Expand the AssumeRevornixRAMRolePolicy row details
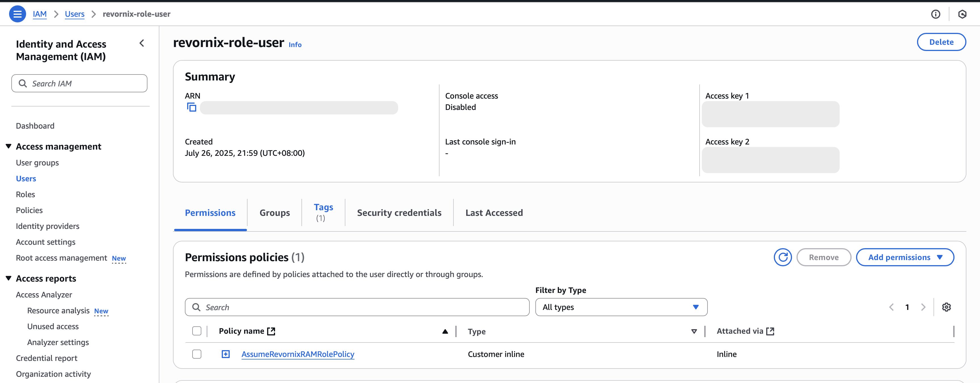 [x=226, y=354]
